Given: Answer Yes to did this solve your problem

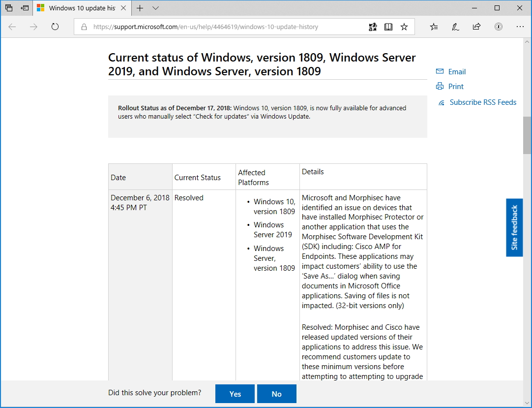Looking at the screenshot, I should [235, 393].
